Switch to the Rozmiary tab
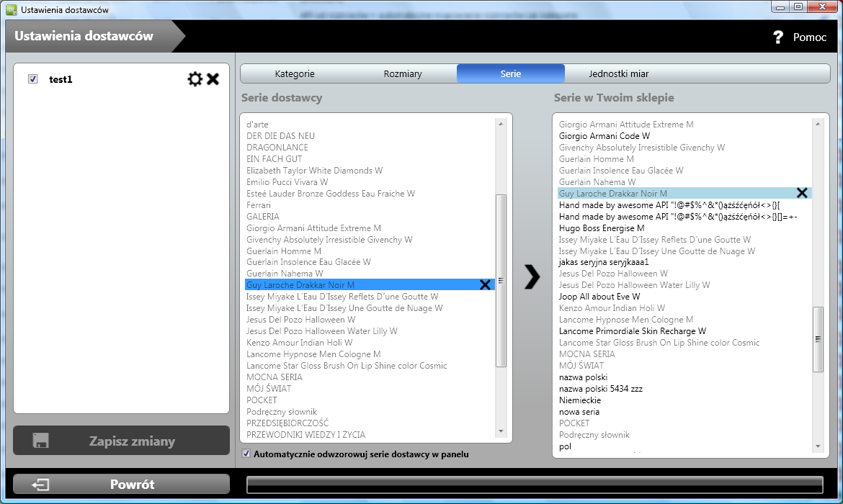 403,73
